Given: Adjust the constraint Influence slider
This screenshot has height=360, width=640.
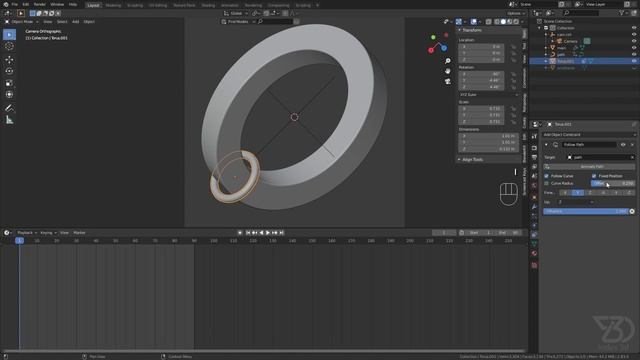Looking at the screenshot, I should point(586,211).
